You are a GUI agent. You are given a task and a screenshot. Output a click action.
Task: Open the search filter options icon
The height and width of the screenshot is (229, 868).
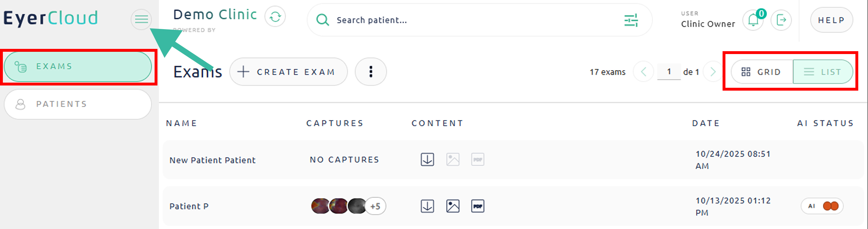630,20
